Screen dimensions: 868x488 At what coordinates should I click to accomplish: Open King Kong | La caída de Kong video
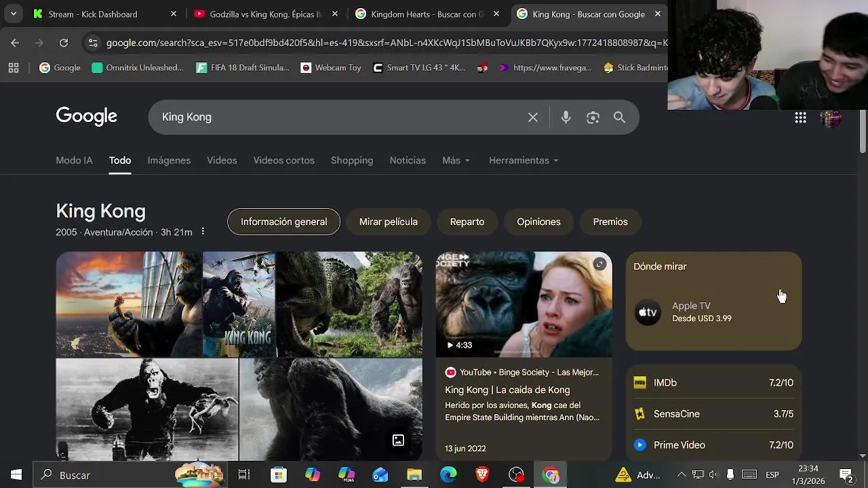click(507, 390)
